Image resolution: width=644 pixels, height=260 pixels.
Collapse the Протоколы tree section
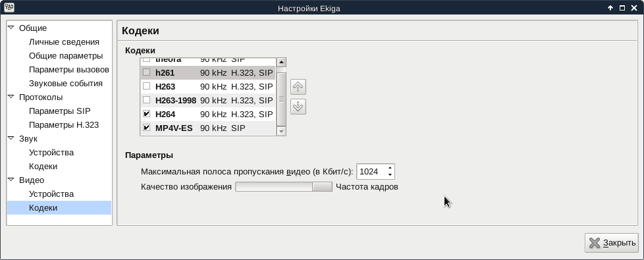(x=11, y=97)
